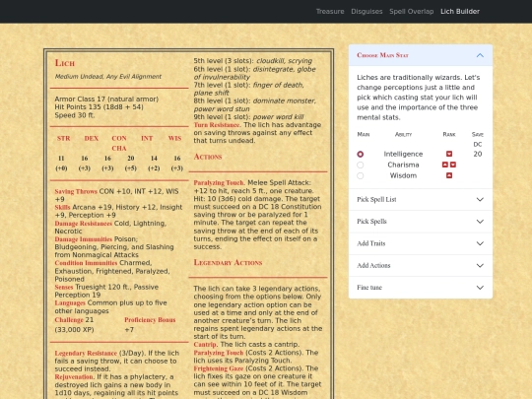Screen dimensions: 532x399
Task: Click the 'Actions' section heading
Action: point(208,157)
